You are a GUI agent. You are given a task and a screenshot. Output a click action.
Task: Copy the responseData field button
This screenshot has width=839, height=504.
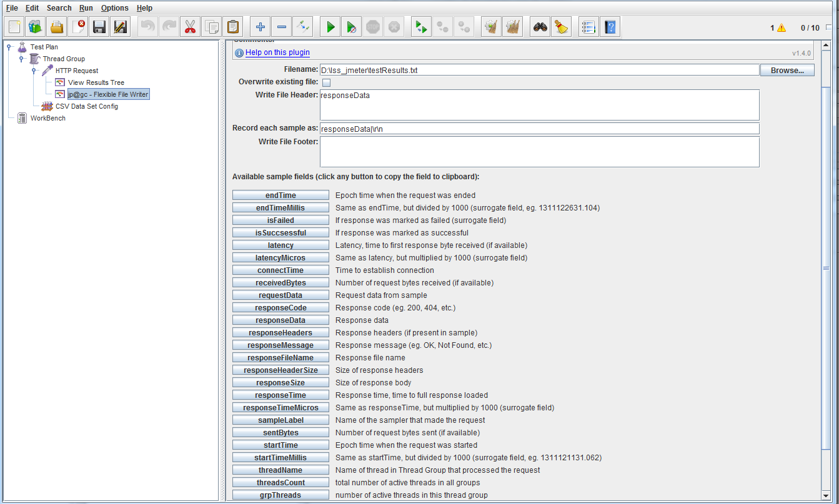[280, 320]
